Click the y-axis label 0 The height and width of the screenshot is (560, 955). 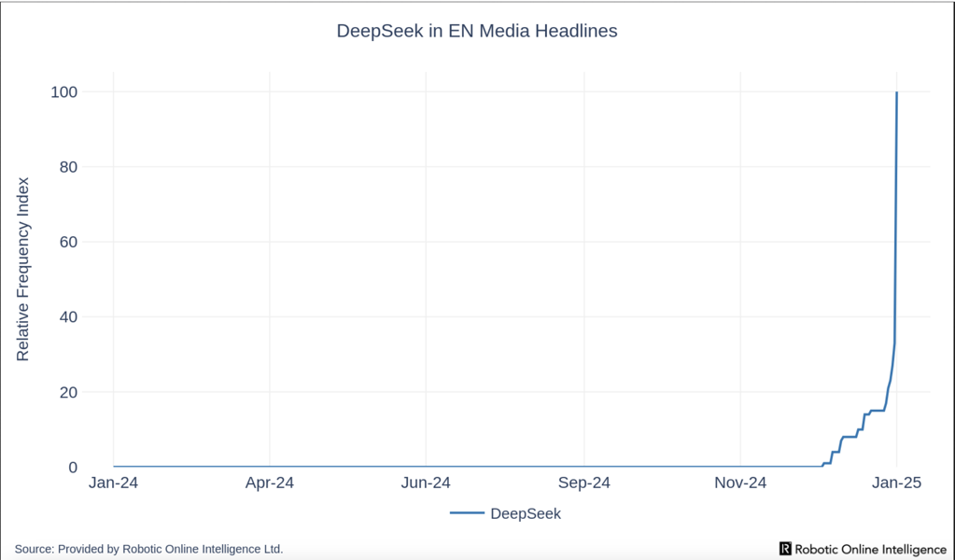click(x=73, y=468)
